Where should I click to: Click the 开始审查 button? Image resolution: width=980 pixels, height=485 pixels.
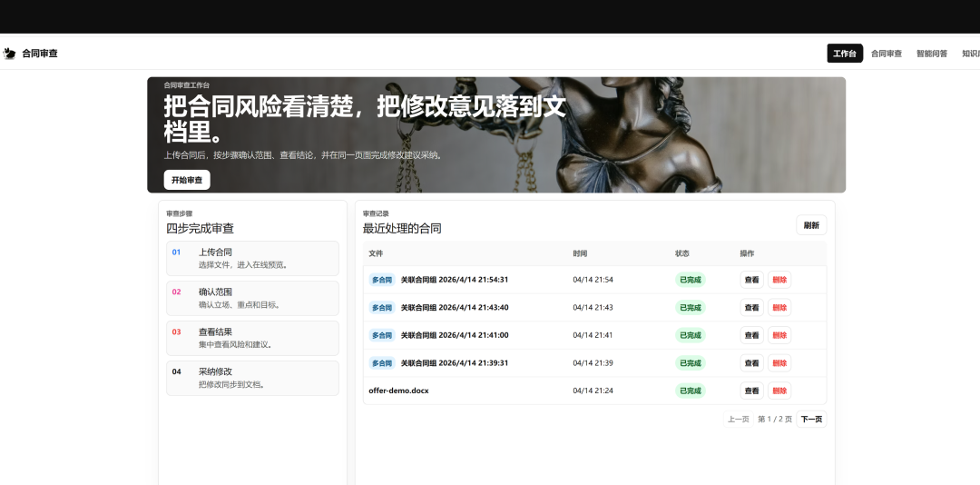tap(187, 180)
